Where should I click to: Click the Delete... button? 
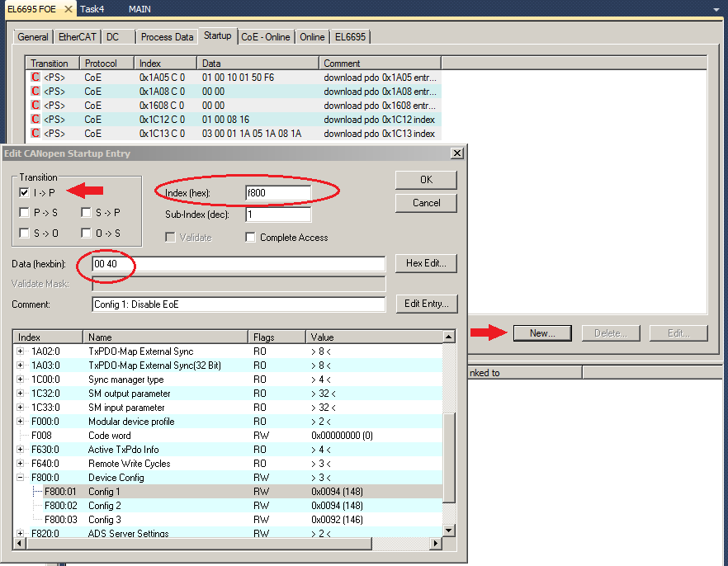(611, 333)
